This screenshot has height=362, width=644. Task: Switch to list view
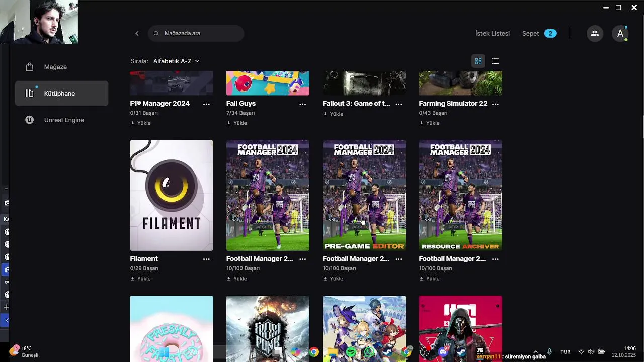tap(495, 61)
